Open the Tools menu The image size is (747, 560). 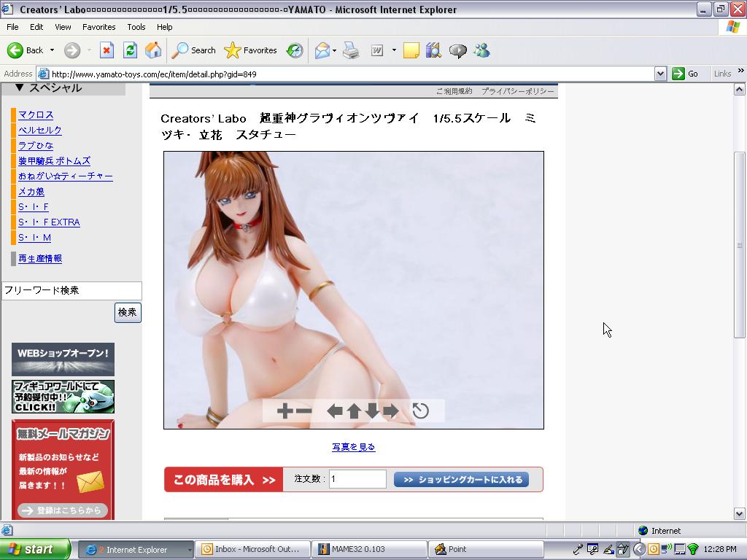coord(136,27)
